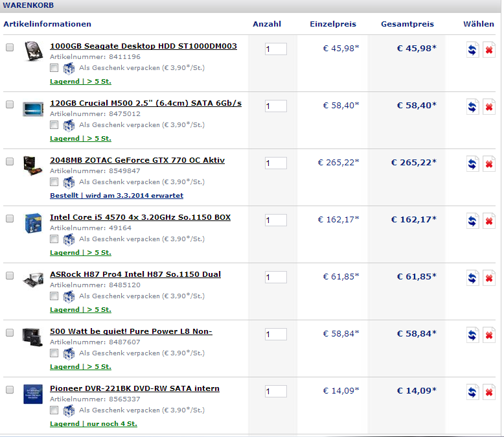Update quantity for Crucial M500 row

472,107
